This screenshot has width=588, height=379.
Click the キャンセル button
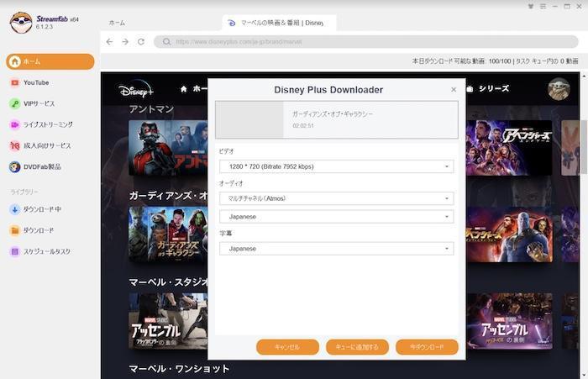[287, 347]
